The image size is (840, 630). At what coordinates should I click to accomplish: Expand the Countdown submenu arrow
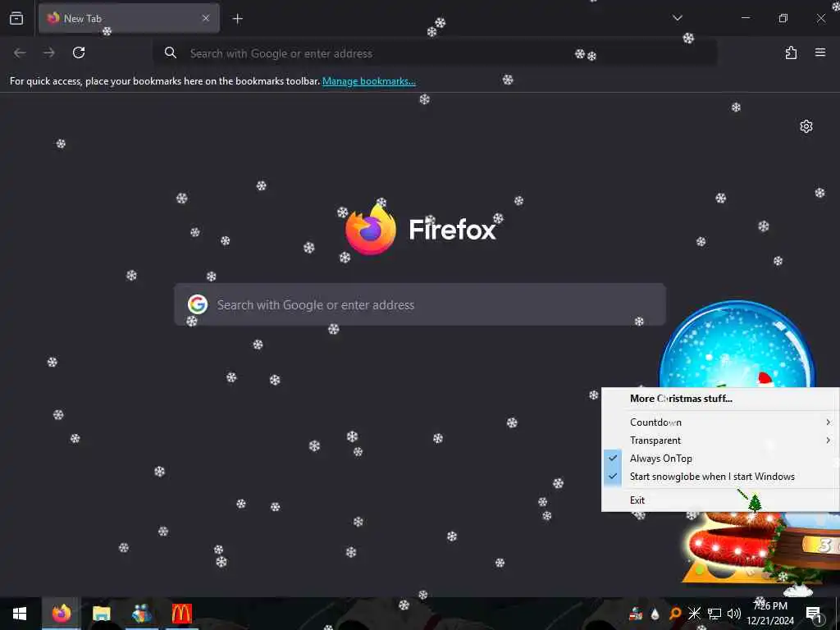[x=829, y=422]
